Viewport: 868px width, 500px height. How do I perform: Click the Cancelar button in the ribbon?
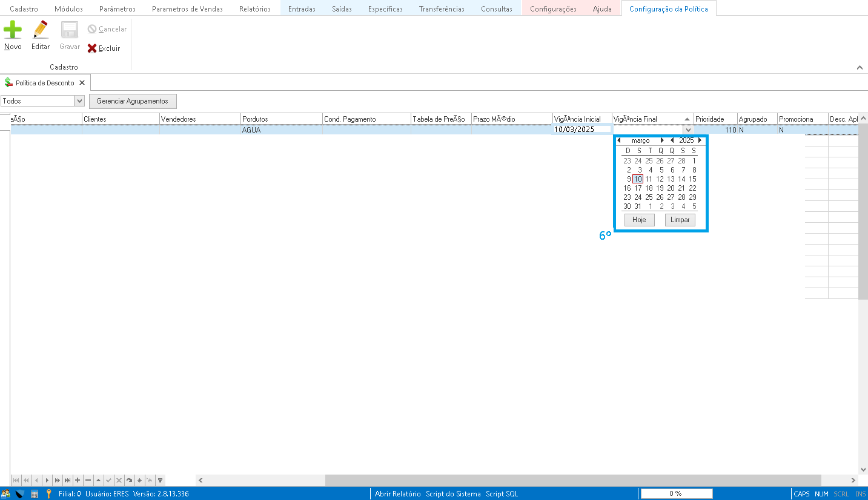point(107,29)
